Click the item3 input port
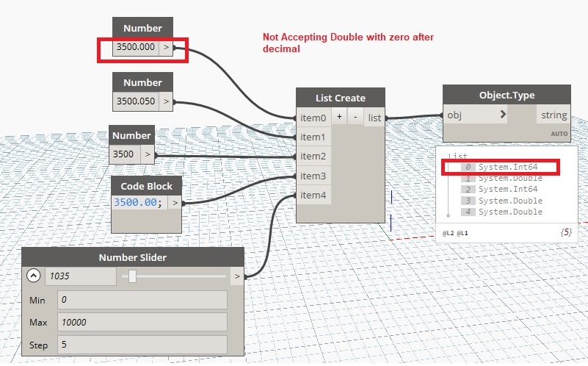The image size is (588, 366). (x=313, y=176)
